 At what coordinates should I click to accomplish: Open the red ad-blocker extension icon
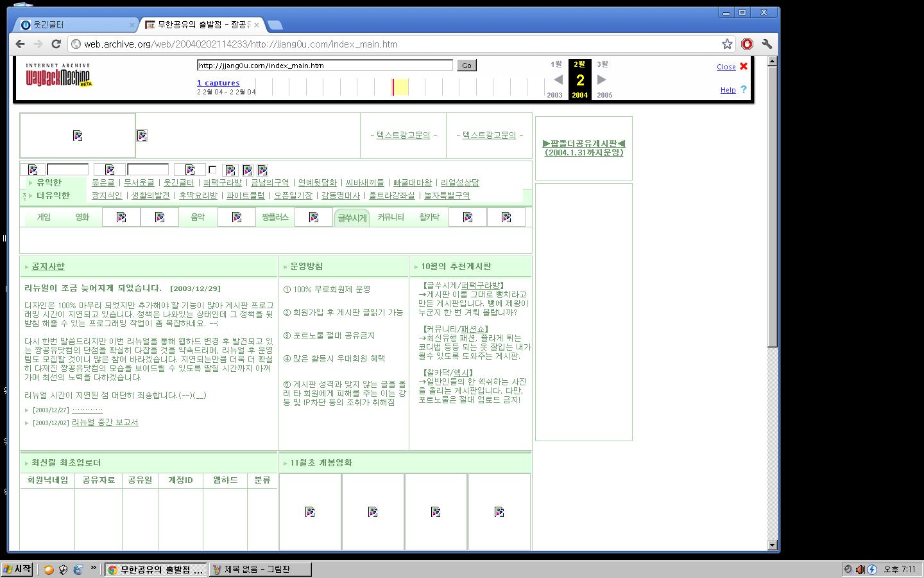click(x=747, y=44)
